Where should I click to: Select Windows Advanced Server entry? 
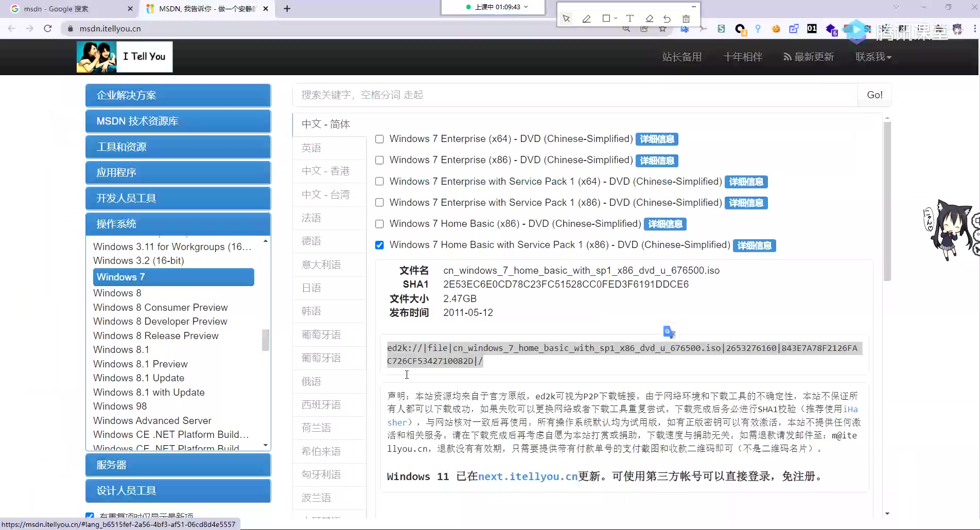[152, 421]
